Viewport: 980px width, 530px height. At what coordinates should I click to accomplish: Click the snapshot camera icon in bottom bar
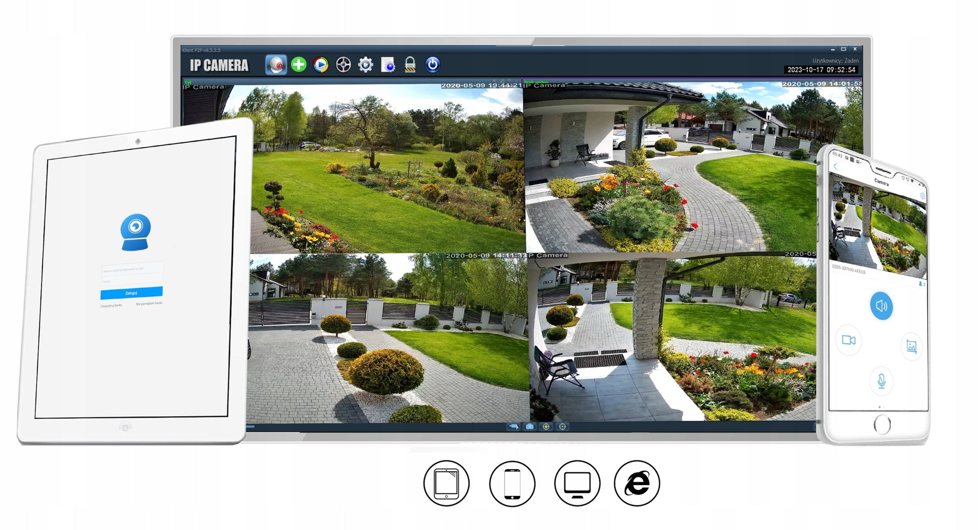tap(530, 427)
